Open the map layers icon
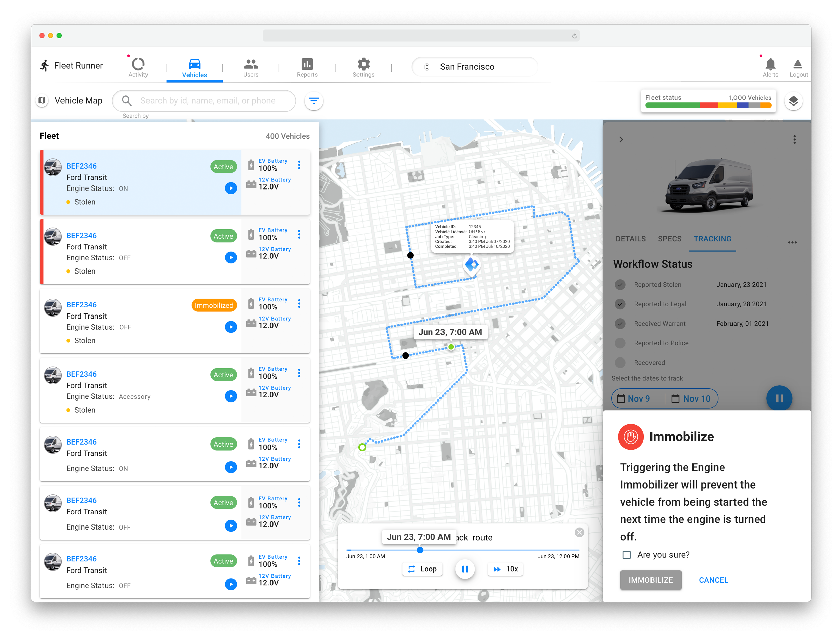840x631 pixels. pyautogui.click(x=793, y=101)
